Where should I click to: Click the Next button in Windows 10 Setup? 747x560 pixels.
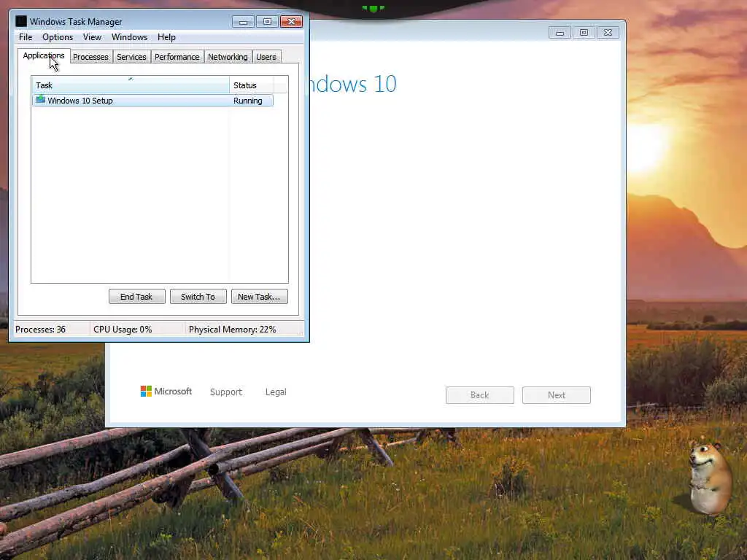click(x=557, y=395)
